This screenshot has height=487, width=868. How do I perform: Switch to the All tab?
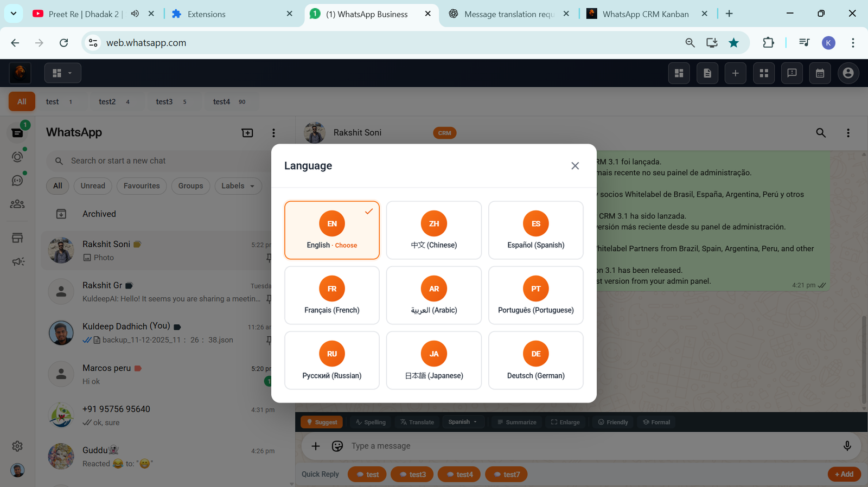pyautogui.click(x=22, y=101)
